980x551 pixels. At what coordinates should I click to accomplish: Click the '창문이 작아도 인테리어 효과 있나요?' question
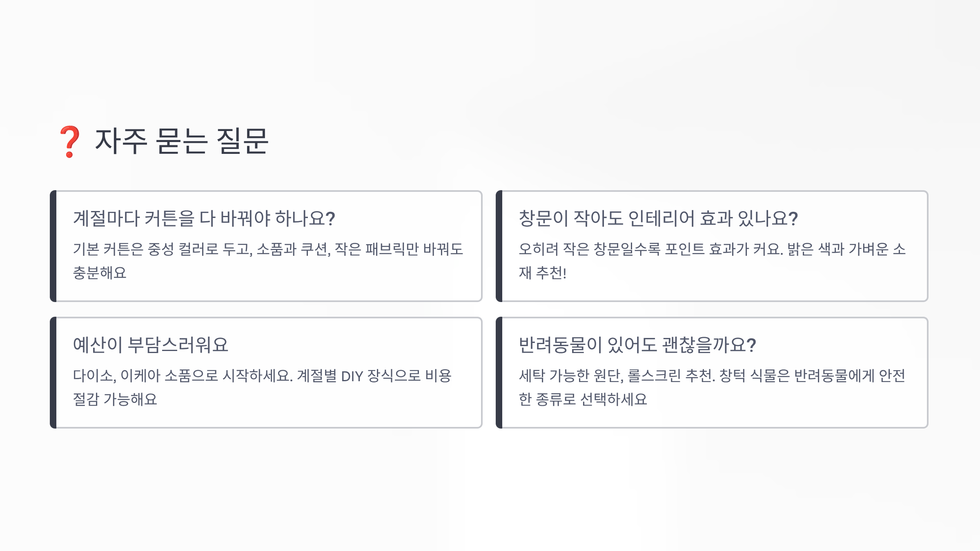coord(658,218)
